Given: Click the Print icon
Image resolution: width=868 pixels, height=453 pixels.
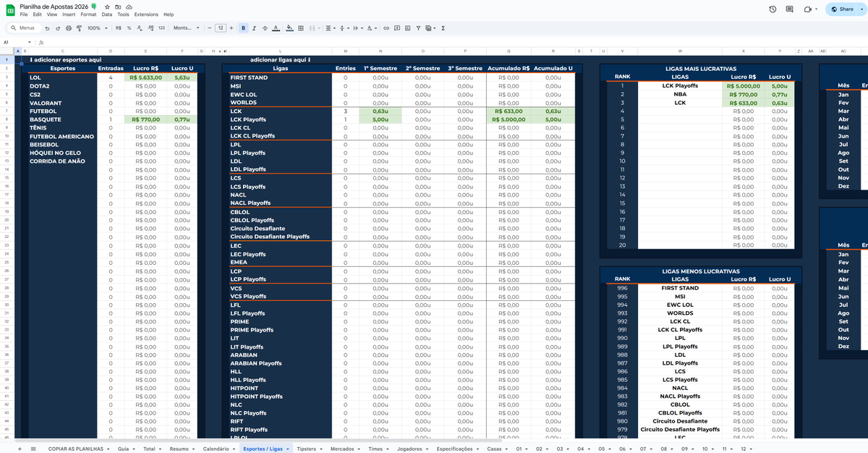Looking at the screenshot, I should click(x=68, y=28).
